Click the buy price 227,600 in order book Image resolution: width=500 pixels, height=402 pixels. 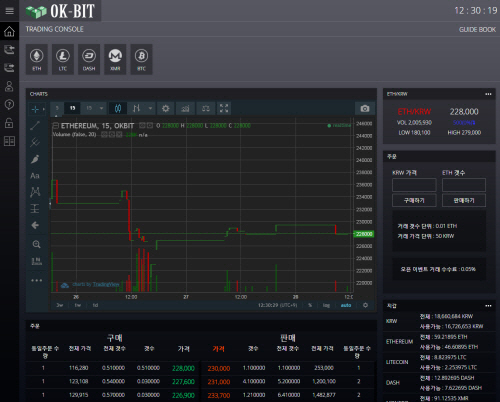[183, 382]
